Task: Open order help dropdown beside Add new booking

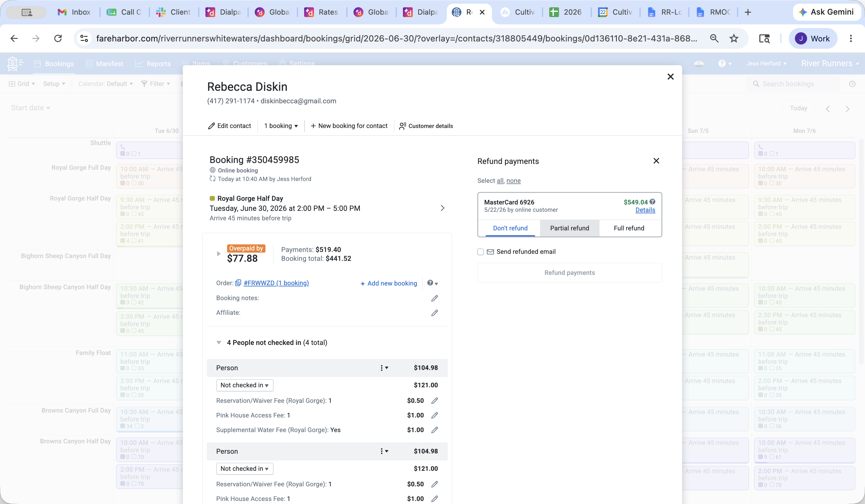Action: coord(432,283)
